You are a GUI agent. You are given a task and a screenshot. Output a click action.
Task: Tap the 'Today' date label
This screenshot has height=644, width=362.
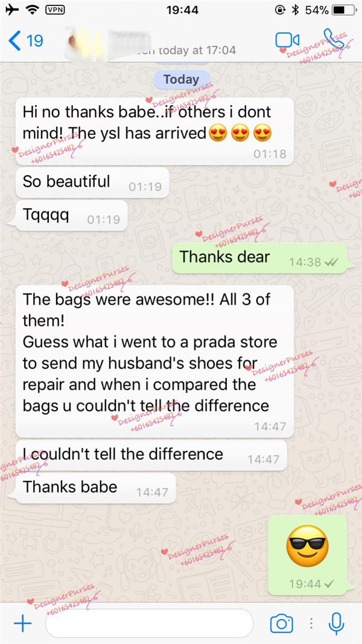[x=181, y=79]
